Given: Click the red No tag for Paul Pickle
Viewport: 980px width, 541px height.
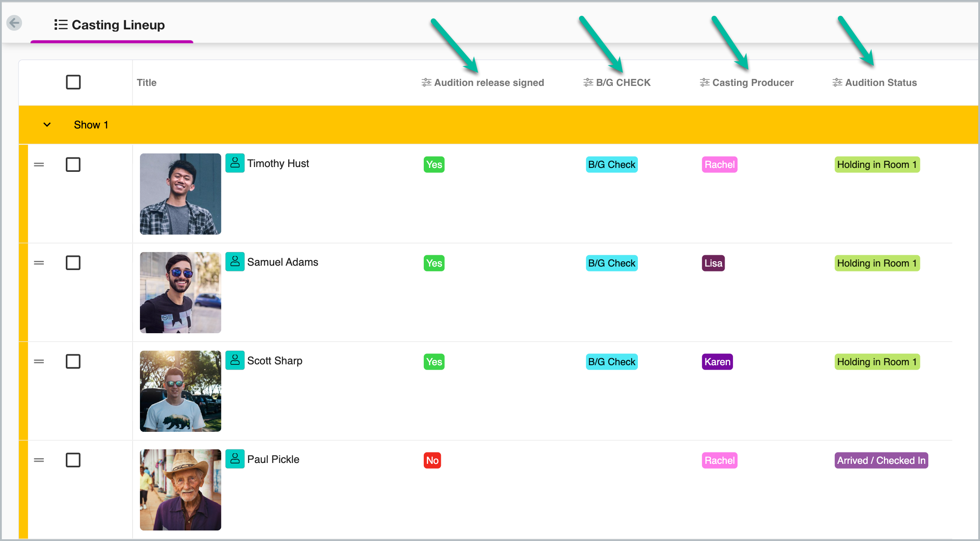Looking at the screenshot, I should tap(432, 460).
